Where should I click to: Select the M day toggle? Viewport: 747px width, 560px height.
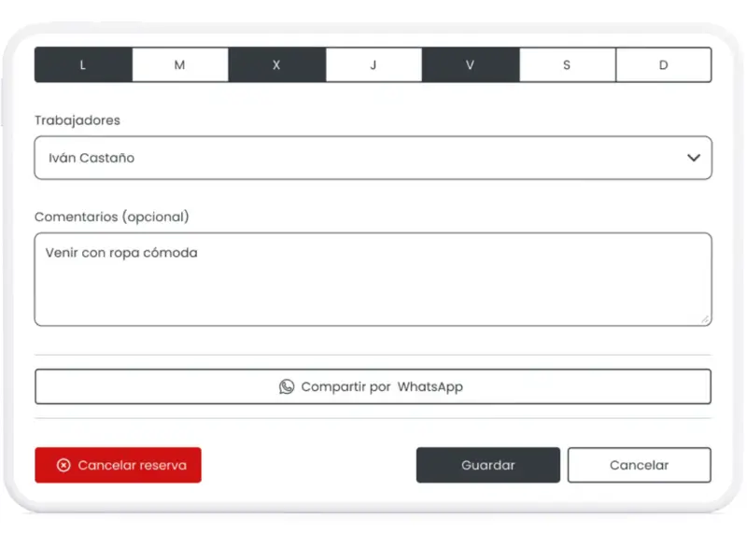180,64
